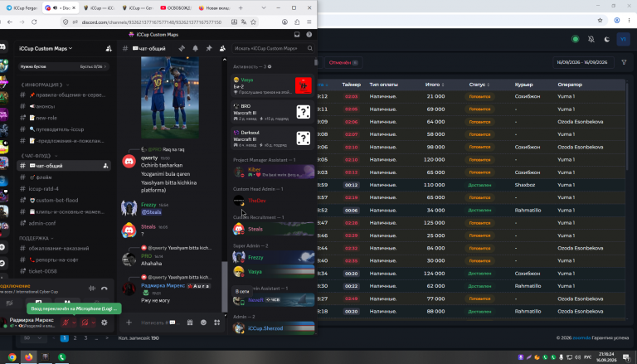Toggle member list icon in Discord header

click(x=222, y=48)
